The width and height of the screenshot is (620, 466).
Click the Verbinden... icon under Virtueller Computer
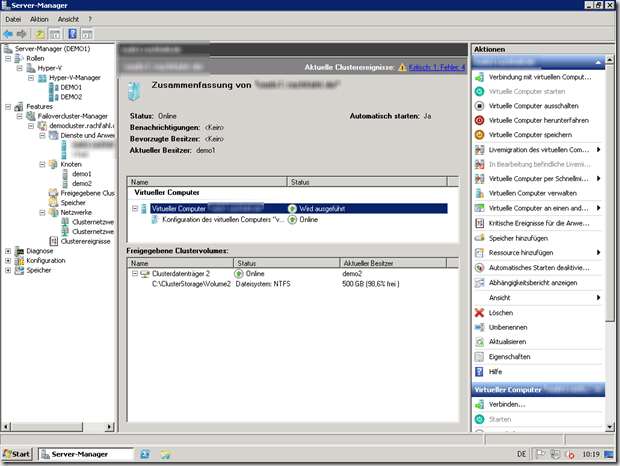pyautogui.click(x=479, y=404)
